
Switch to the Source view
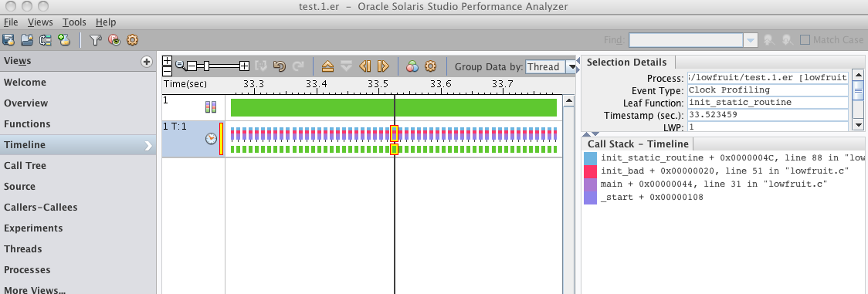77,187
